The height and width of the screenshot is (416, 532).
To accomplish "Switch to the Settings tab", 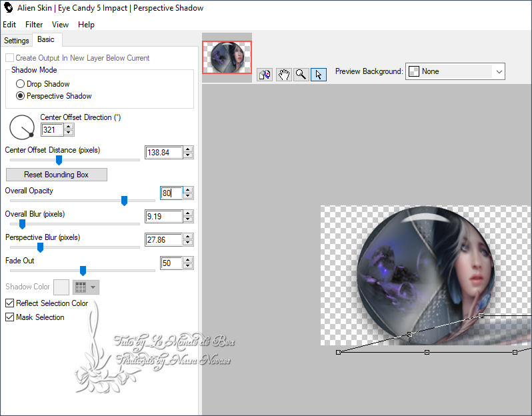I will click(16, 41).
